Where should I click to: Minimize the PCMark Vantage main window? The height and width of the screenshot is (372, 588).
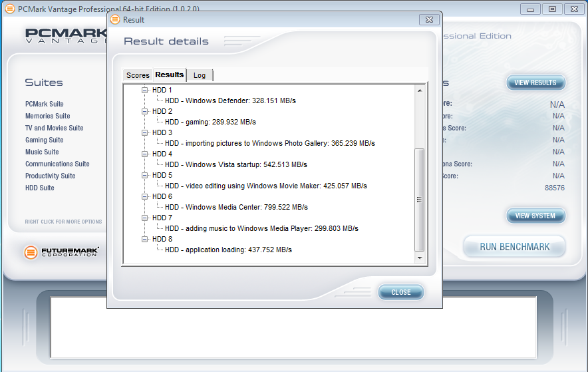(x=530, y=9)
